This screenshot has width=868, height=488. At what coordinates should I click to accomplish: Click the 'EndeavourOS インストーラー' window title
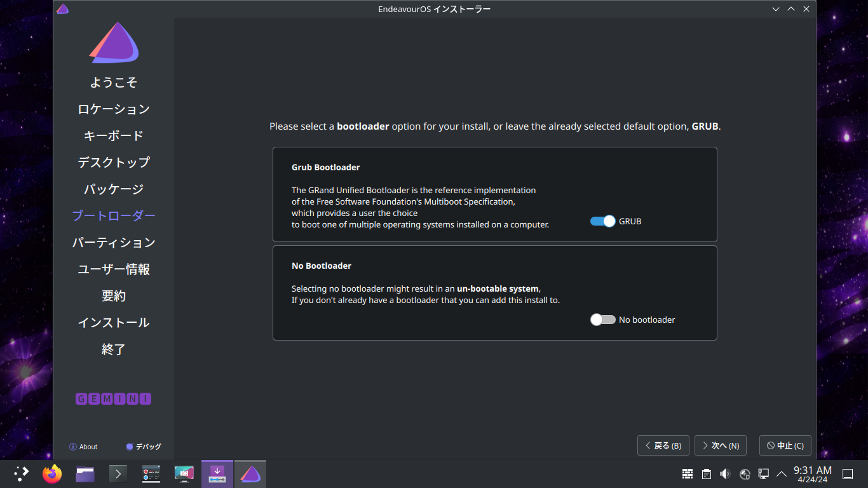[x=434, y=9]
